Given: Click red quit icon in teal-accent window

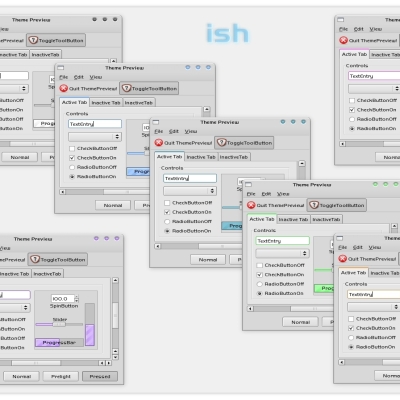Looking at the screenshot, I should pos(159,143).
